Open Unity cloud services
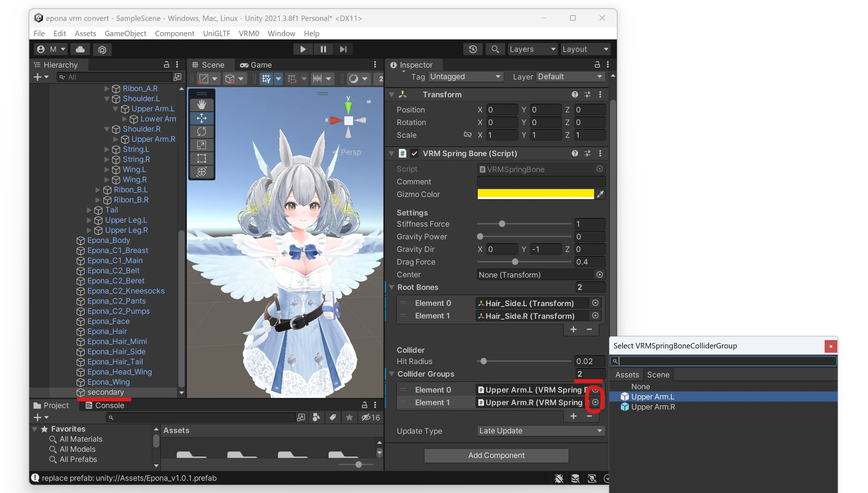 [80, 49]
